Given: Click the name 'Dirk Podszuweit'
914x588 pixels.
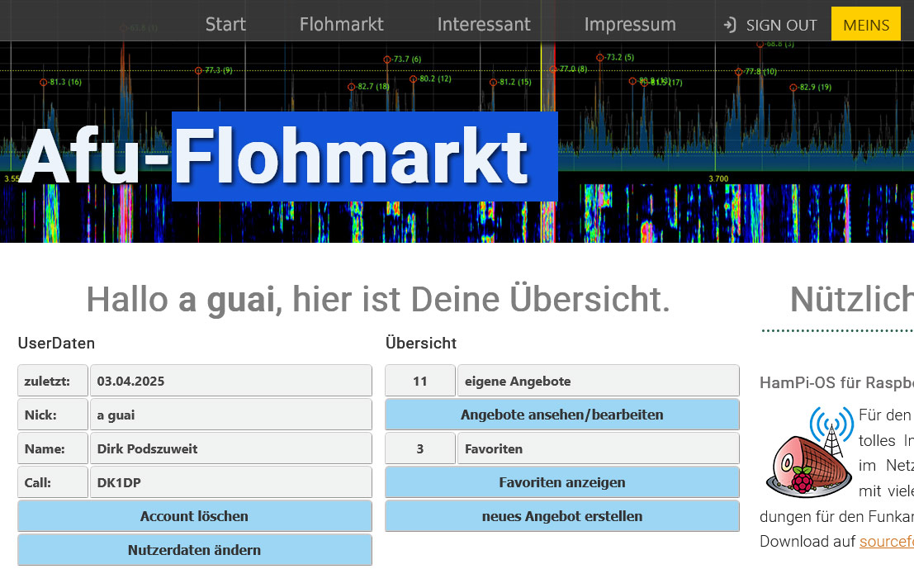Looking at the screenshot, I should tap(231, 448).
